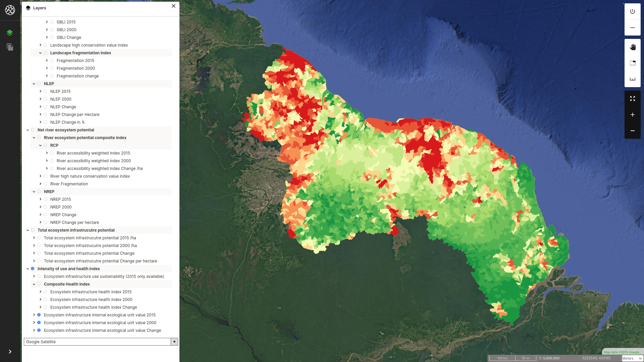Activate the rectangle selection tool

[632, 63]
